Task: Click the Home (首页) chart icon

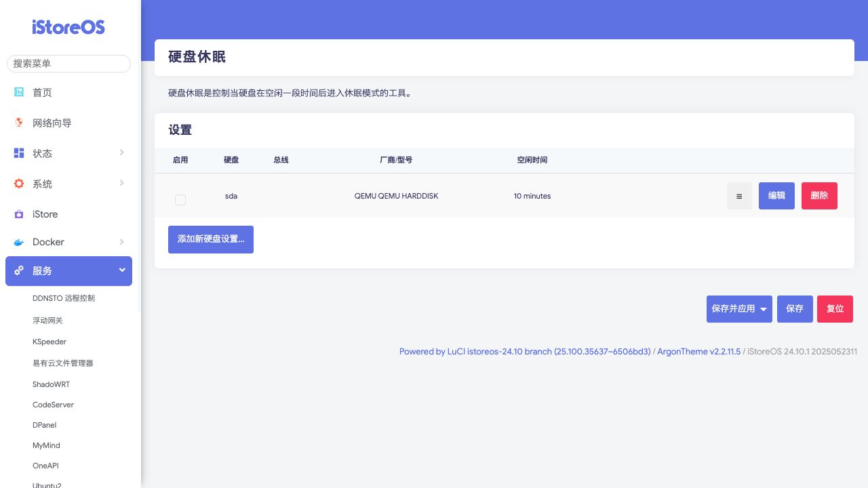Action: click(x=19, y=92)
